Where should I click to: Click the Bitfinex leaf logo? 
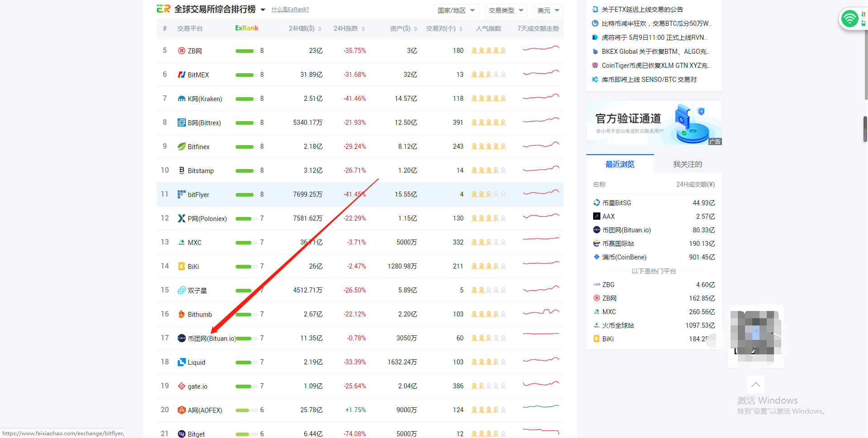[x=181, y=146]
